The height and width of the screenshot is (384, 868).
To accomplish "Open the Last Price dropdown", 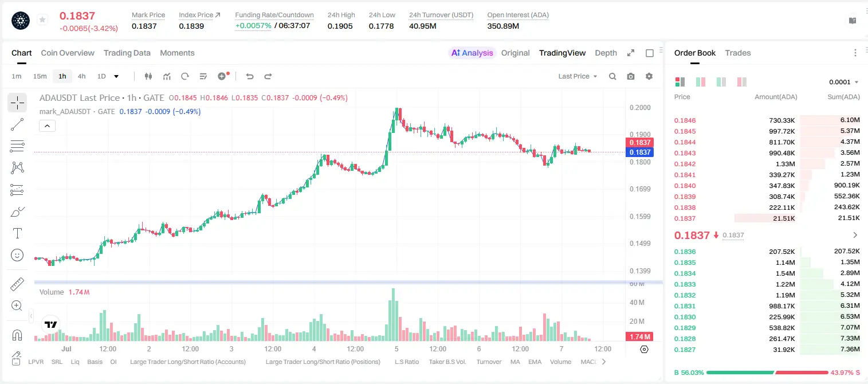I will click(578, 76).
